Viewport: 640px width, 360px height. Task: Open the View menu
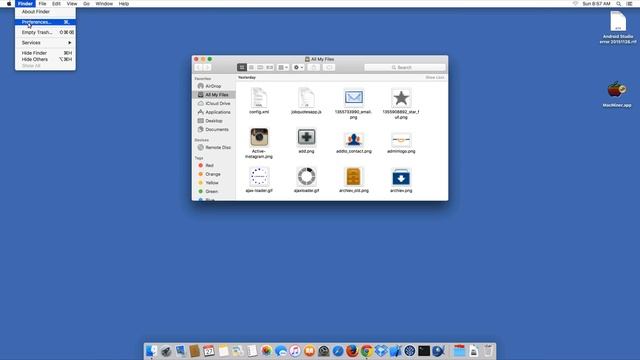pos(72,4)
